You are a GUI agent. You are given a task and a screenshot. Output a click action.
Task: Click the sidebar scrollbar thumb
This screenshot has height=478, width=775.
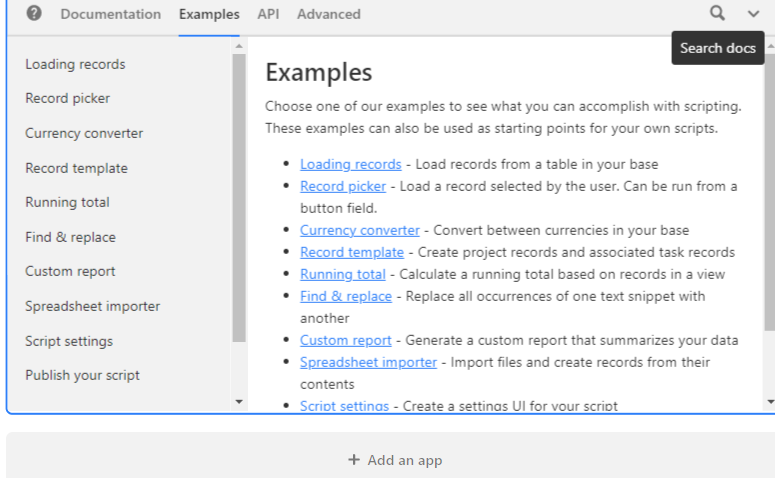[x=239, y=198]
